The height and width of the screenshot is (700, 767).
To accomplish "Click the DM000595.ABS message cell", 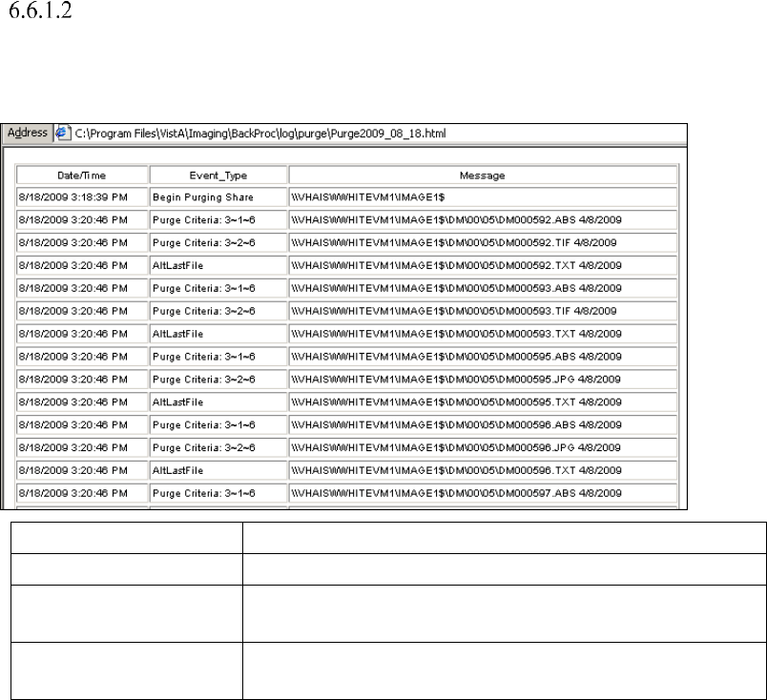I will click(x=483, y=357).
